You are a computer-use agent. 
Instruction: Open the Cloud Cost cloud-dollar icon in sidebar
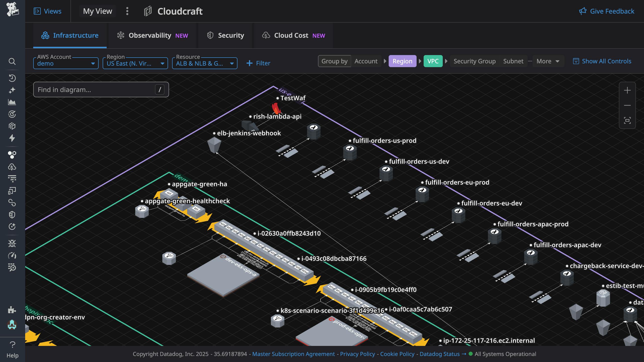pos(12,166)
